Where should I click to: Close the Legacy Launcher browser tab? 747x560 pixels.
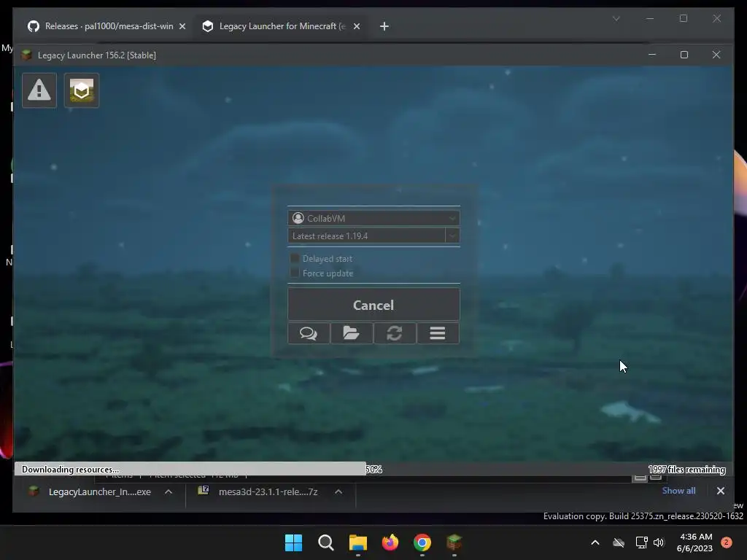click(356, 26)
